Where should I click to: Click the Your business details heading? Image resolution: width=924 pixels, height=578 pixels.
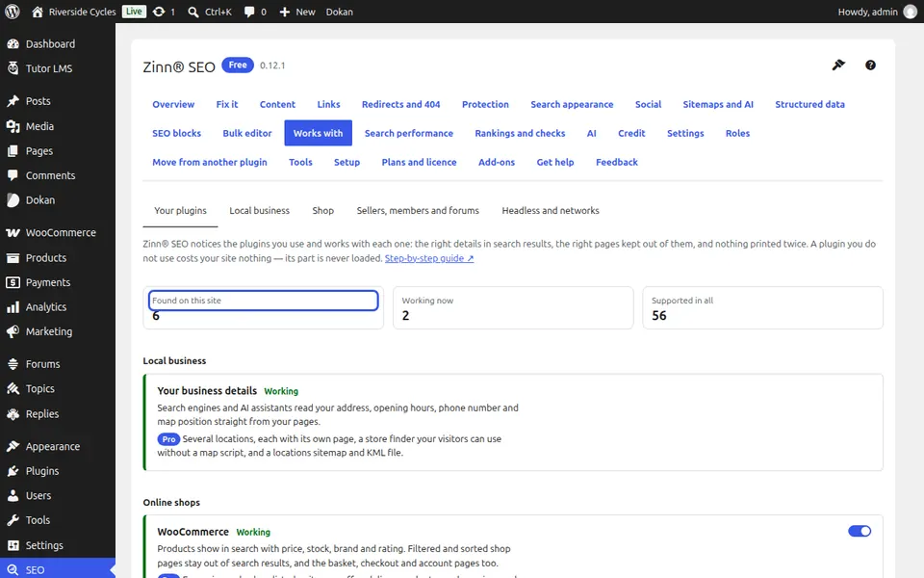pyautogui.click(x=207, y=391)
